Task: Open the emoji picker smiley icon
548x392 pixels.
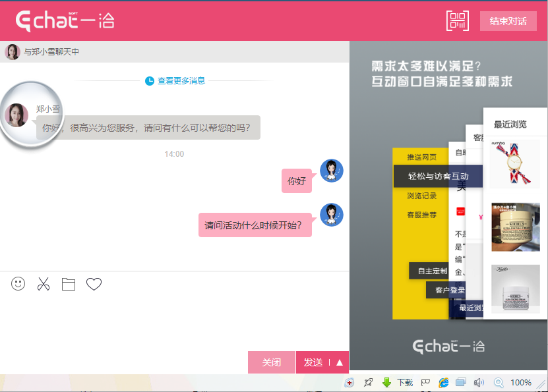Action: [18, 284]
